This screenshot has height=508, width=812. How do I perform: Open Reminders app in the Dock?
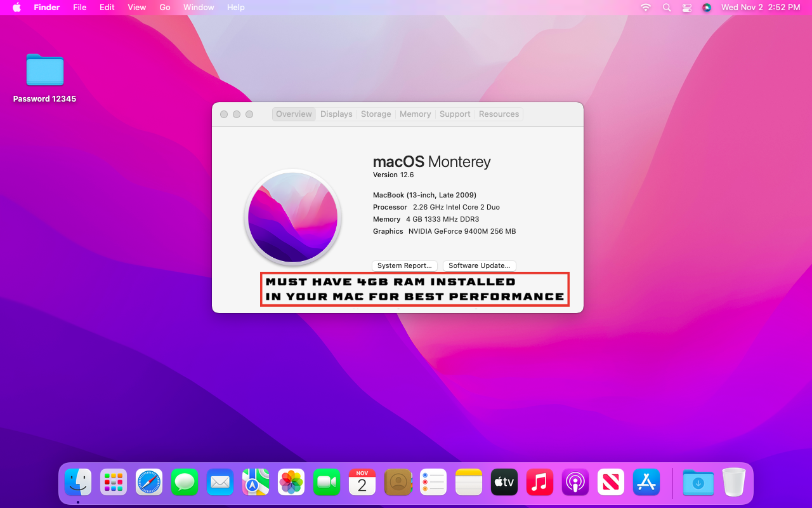[433, 483]
